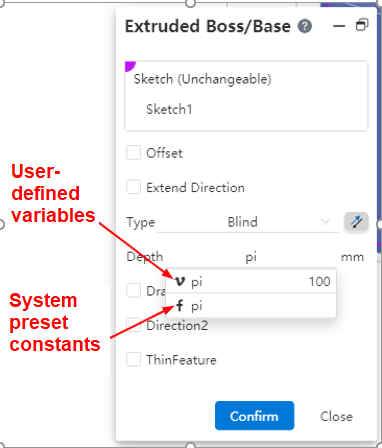Click the mm unit label next to Depth
The image size is (382, 448).
pos(352,257)
